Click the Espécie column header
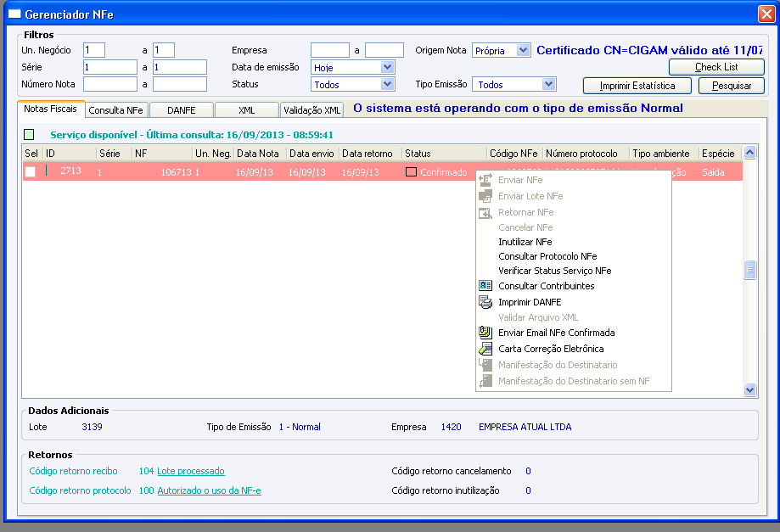This screenshot has height=532, width=780. (721, 153)
